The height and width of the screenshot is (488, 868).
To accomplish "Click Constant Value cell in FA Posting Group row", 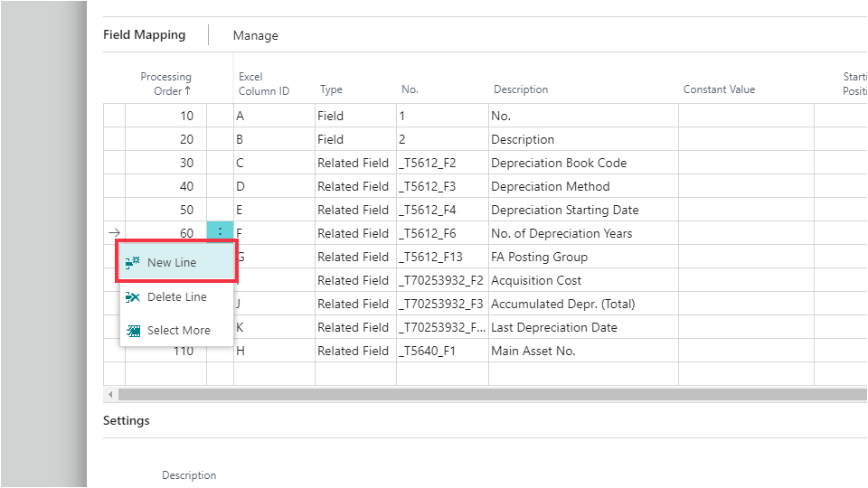I will tap(746, 257).
